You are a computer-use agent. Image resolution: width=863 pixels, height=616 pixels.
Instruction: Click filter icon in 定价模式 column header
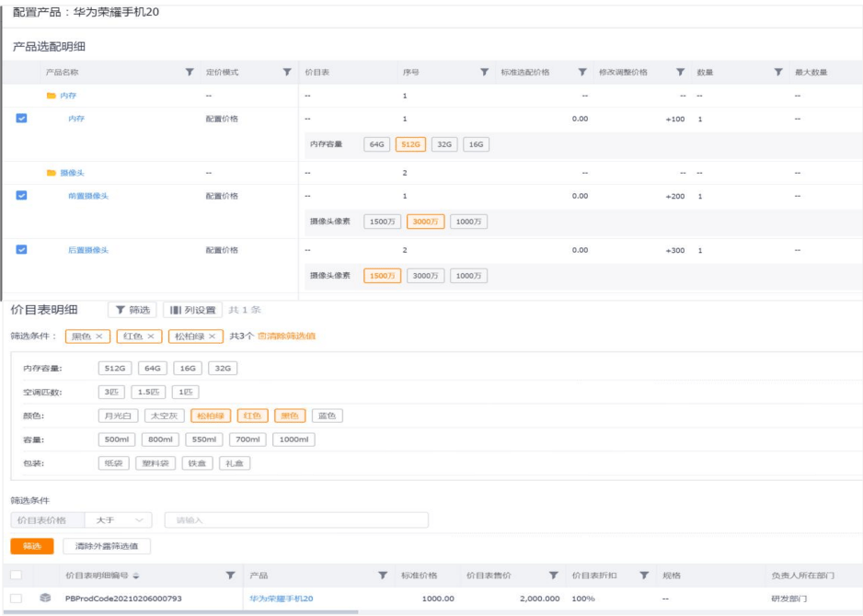point(287,73)
